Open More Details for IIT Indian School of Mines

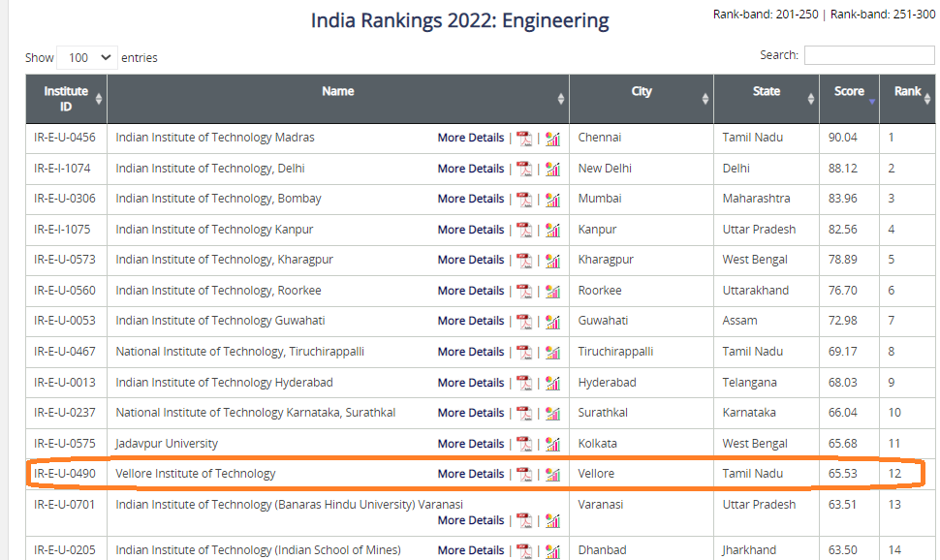pyautogui.click(x=471, y=551)
